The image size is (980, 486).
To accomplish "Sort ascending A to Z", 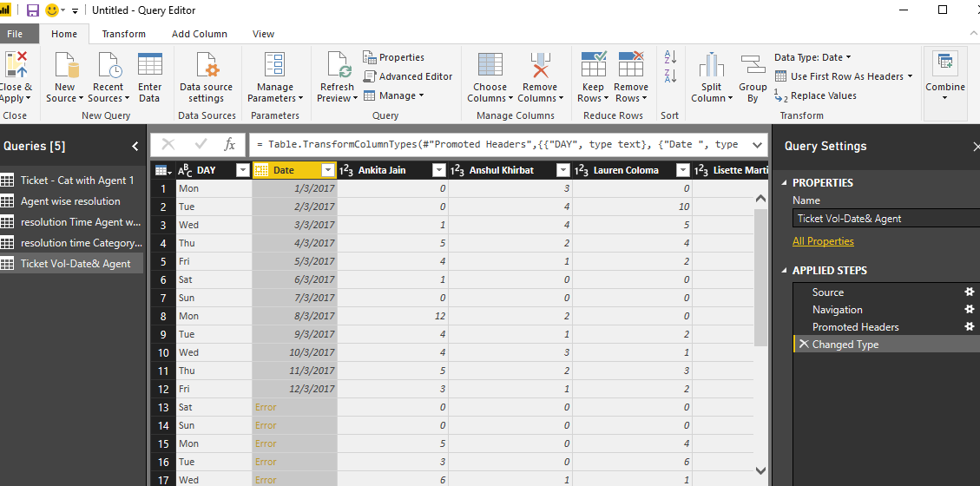I will 671,57.
